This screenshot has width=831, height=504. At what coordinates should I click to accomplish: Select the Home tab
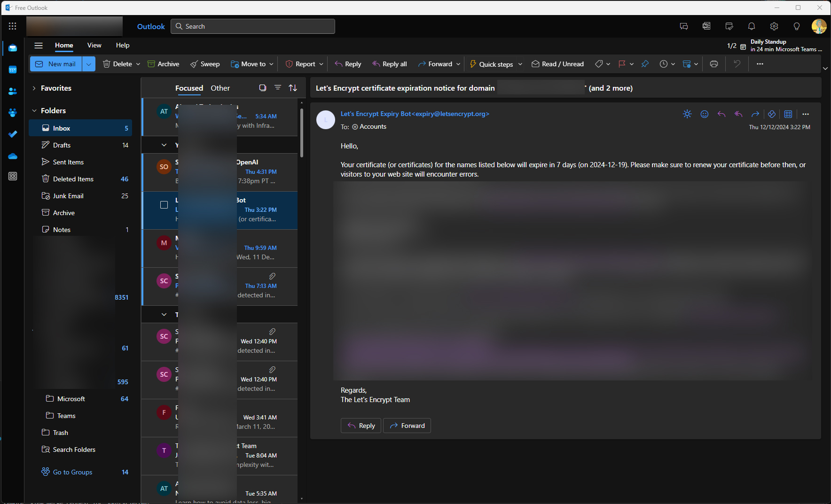pyautogui.click(x=64, y=46)
